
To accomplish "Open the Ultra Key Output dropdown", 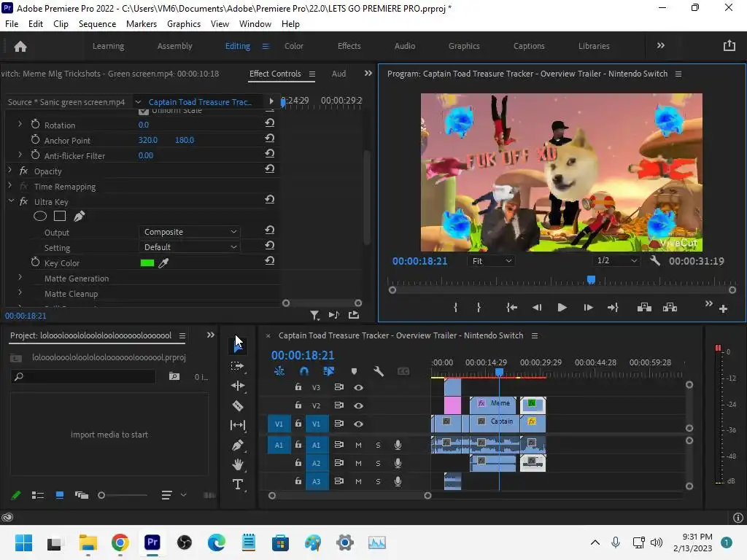I will coord(190,232).
